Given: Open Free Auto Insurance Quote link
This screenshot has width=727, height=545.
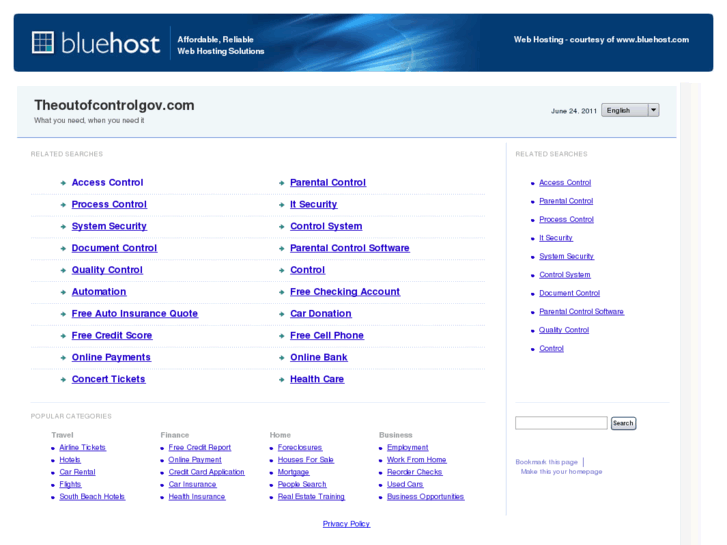Looking at the screenshot, I should click(x=135, y=314).
